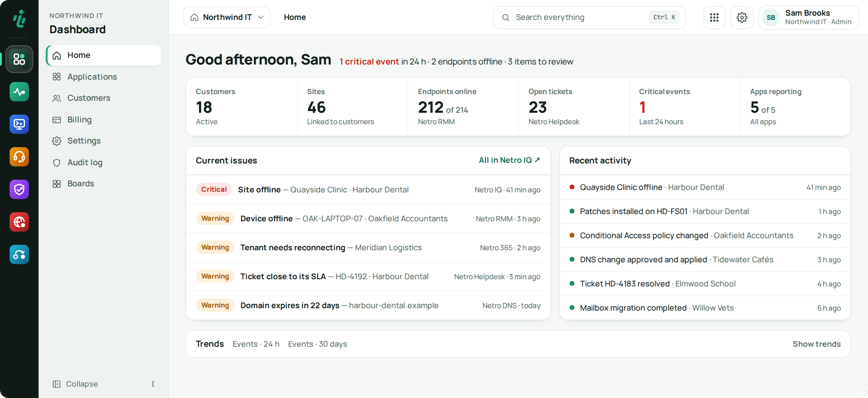The image size is (868, 398).
Task: Open the DNS change approved and applied activity
Action: (705, 260)
